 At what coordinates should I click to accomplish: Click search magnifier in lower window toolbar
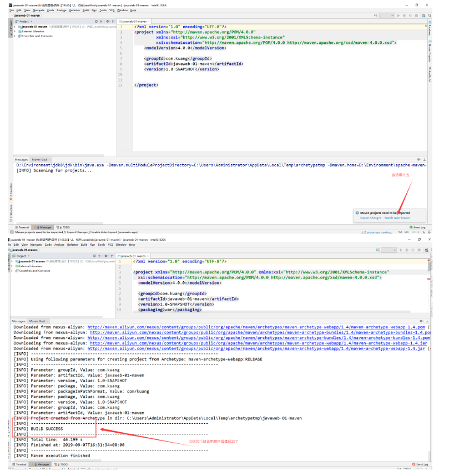pos(431,250)
